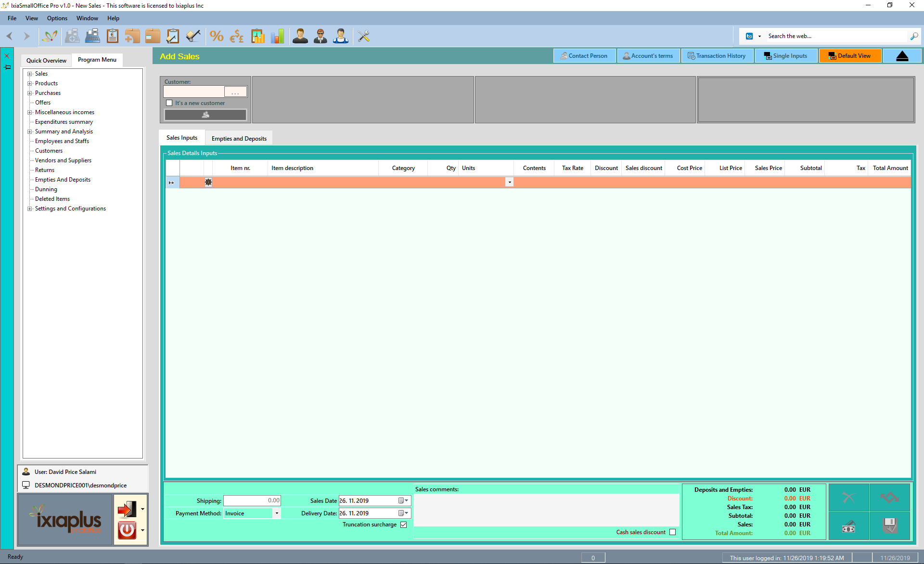Image resolution: width=924 pixels, height=564 pixels.
Task: Click the orange percent sign toolbar icon
Action: [217, 36]
